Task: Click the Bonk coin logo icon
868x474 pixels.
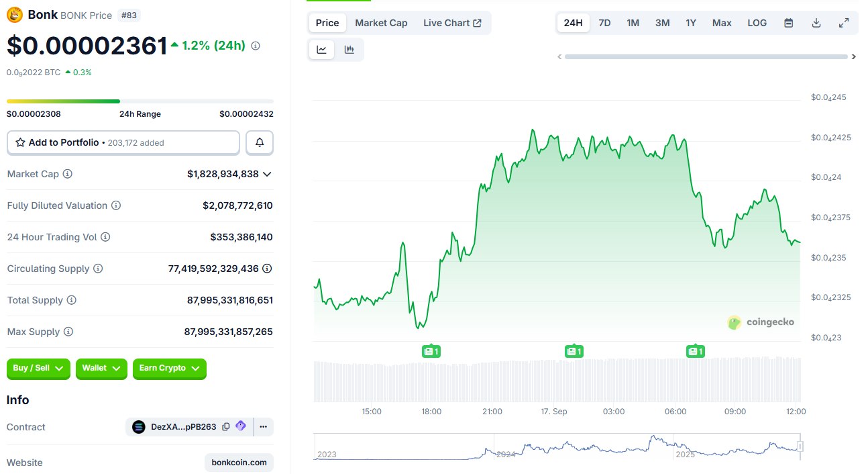Action: tap(15, 15)
